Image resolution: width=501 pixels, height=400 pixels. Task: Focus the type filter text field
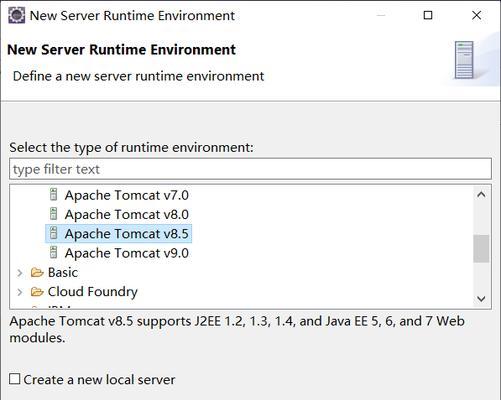tap(250, 169)
